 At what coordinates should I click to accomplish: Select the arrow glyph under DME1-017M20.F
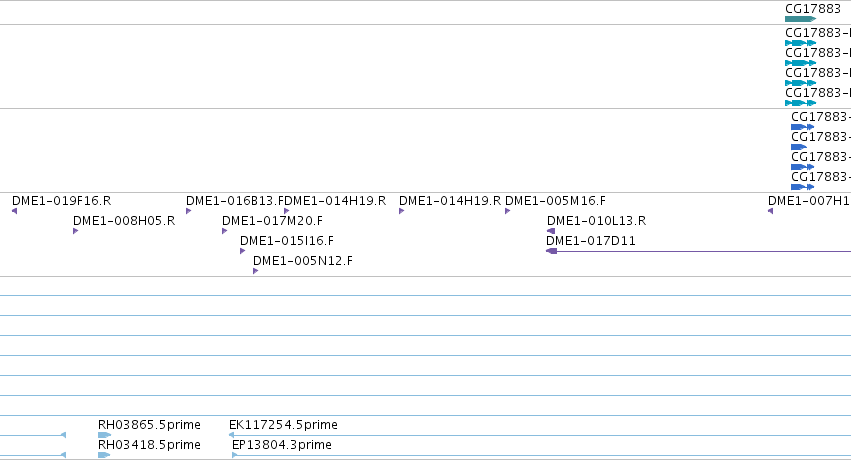[224, 231]
